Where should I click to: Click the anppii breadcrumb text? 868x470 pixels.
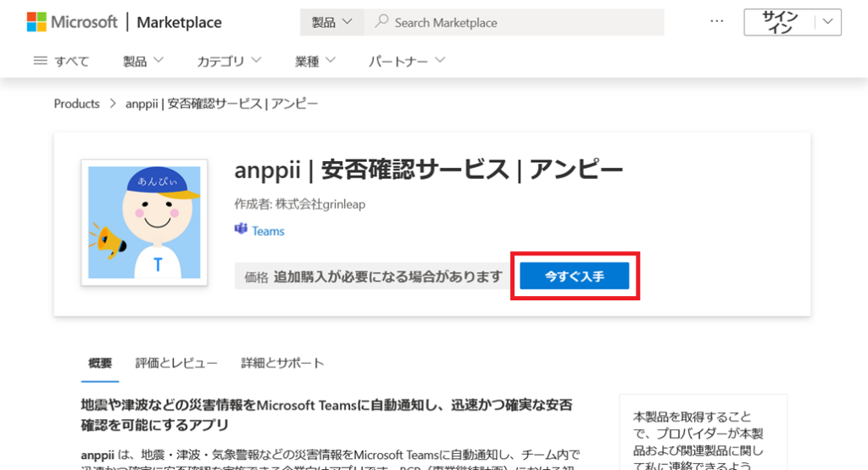pos(221,104)
